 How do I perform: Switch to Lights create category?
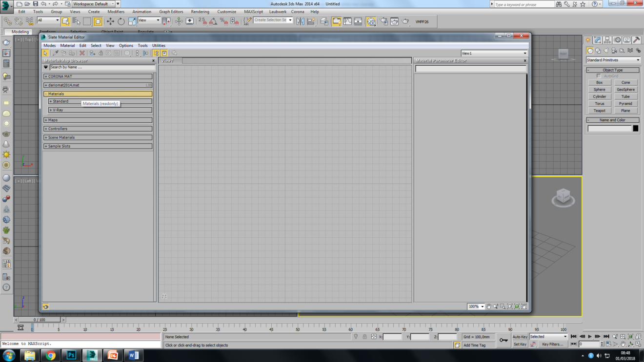606,51
